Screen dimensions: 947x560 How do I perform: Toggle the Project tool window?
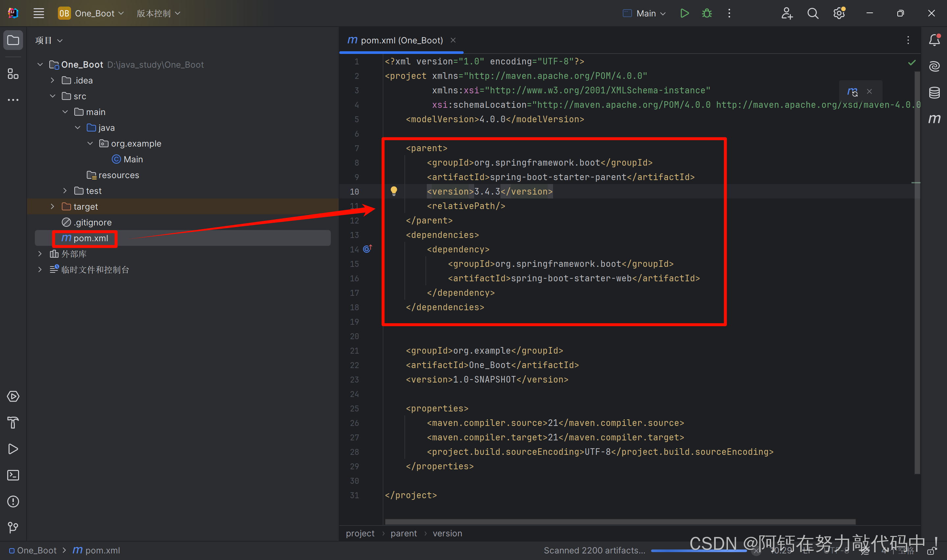(13, 40)
